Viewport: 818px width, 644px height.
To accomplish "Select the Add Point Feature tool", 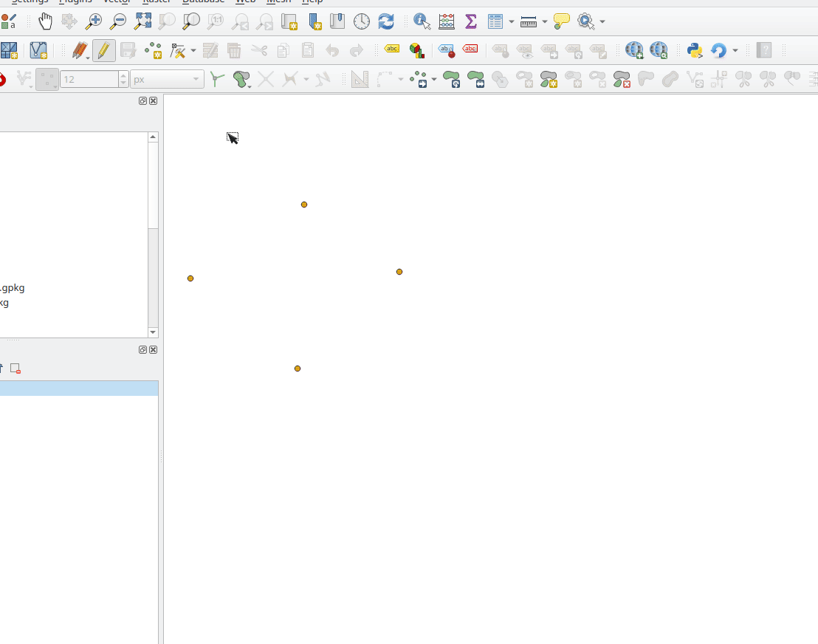I will [x=153, y=50].
